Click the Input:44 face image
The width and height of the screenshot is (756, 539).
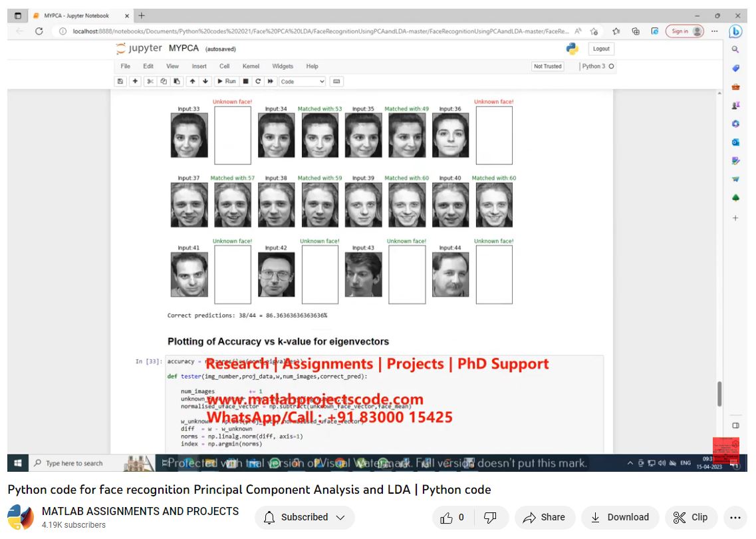point(450,274)
